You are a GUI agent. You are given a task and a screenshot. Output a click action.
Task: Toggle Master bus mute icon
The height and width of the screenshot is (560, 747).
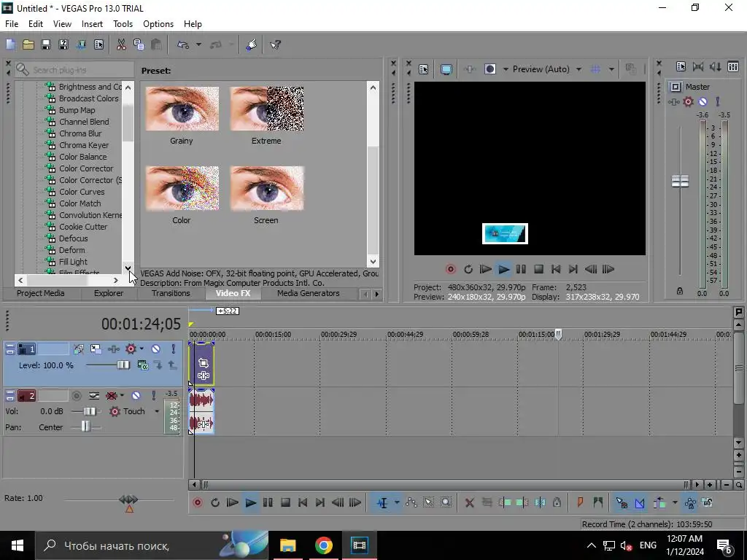(x=703, y=101)
